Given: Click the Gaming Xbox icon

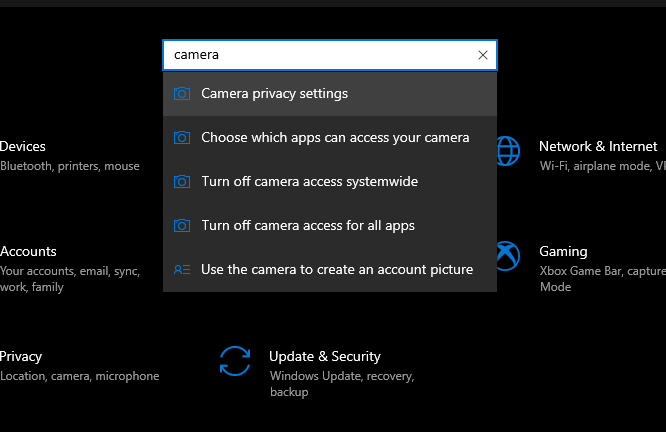Looking at the screenshot, I should [508, 256].
